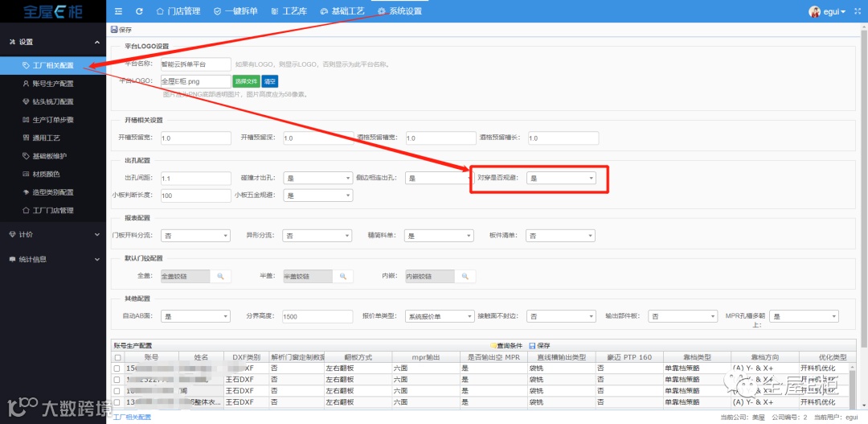Screen dimensions: 868x424
Task: Open the magnifier lookup for 内嵌 hinge
Action: tap(465, 276)
